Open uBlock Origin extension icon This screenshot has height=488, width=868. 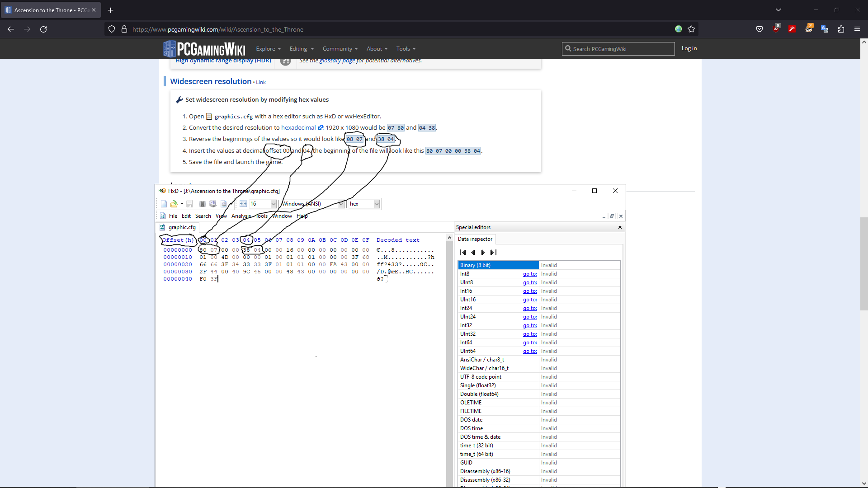tap(776, 29)
